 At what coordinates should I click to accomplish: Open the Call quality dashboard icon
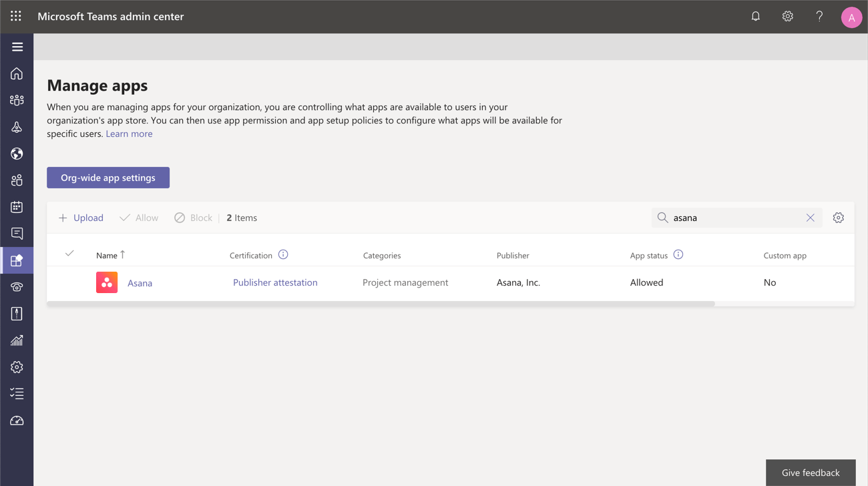[17, 421]
